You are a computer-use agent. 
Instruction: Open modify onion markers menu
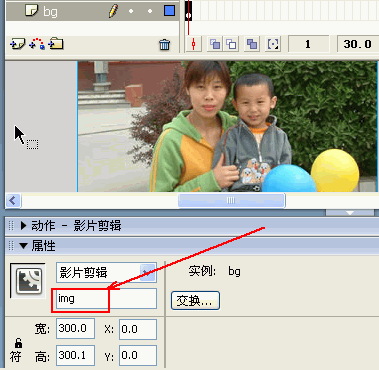[x=273, y=44]
